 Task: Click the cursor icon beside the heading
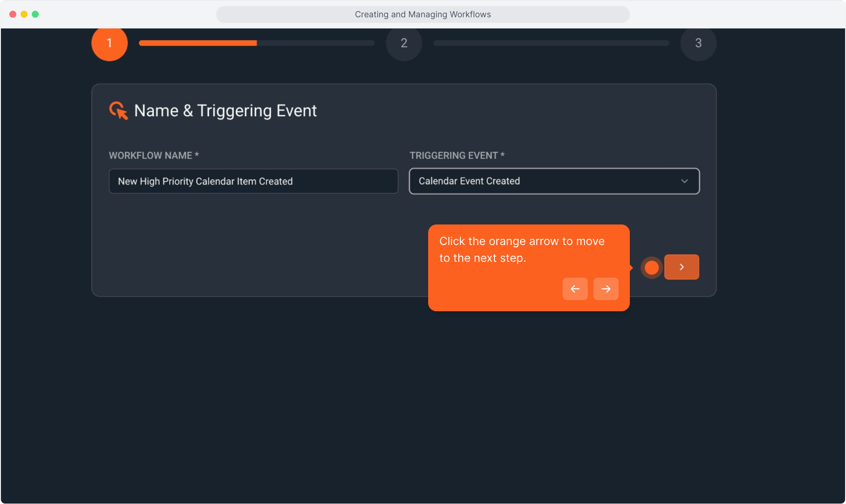[119, 111]
